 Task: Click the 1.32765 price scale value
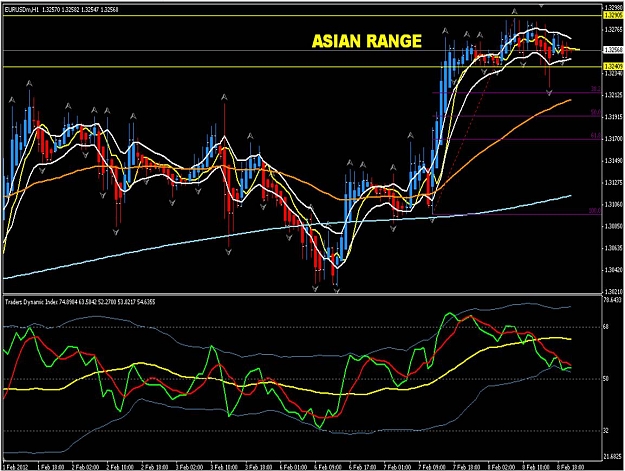click(x=613, y=29)
